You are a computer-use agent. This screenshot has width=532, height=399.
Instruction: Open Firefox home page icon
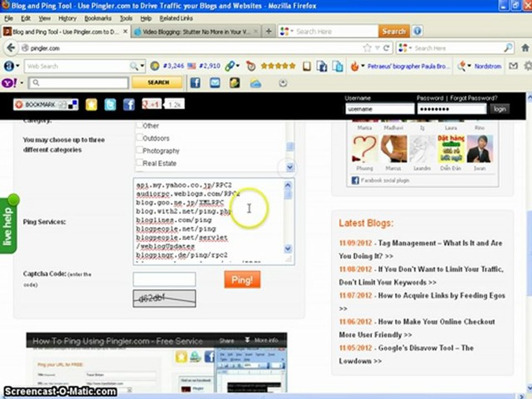point(525,48)
